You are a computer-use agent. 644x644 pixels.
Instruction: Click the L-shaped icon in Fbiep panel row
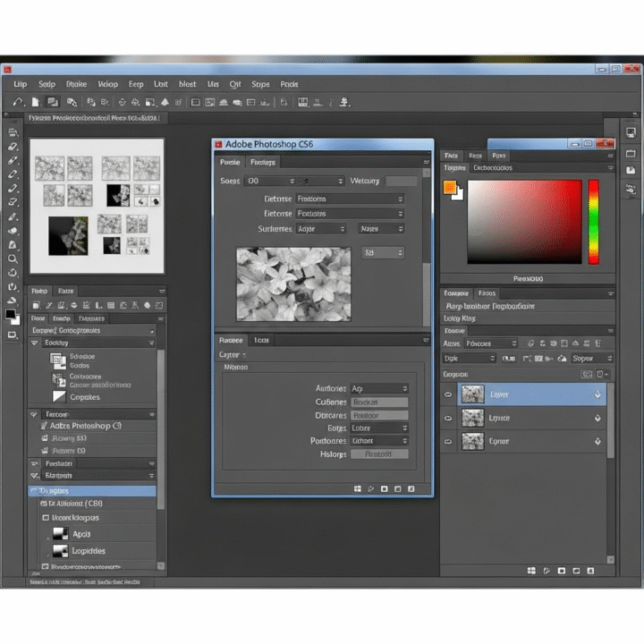click(x=98, y=305)
